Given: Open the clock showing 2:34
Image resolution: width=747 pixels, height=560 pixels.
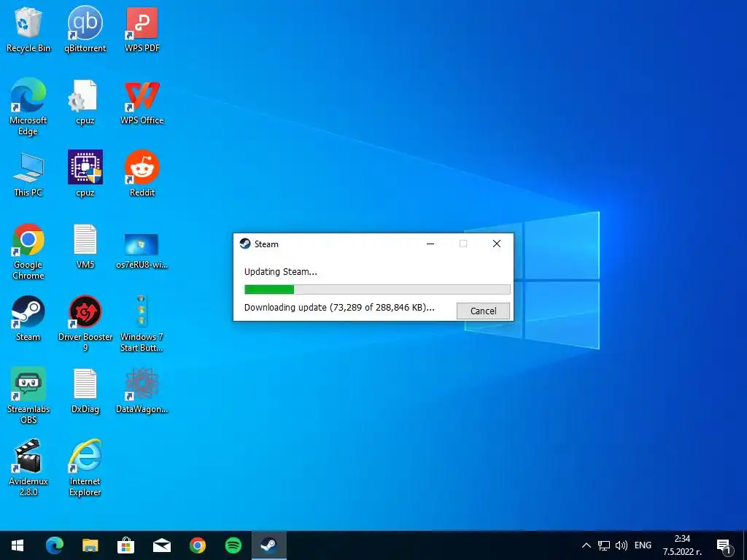Looking at the screenshot, I should tap(682, 545).
